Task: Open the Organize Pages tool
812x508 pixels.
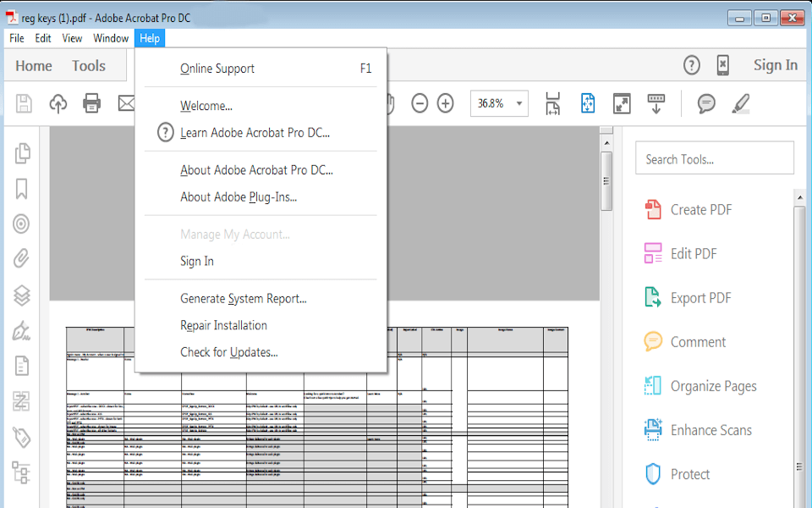Action: (700, 386)
